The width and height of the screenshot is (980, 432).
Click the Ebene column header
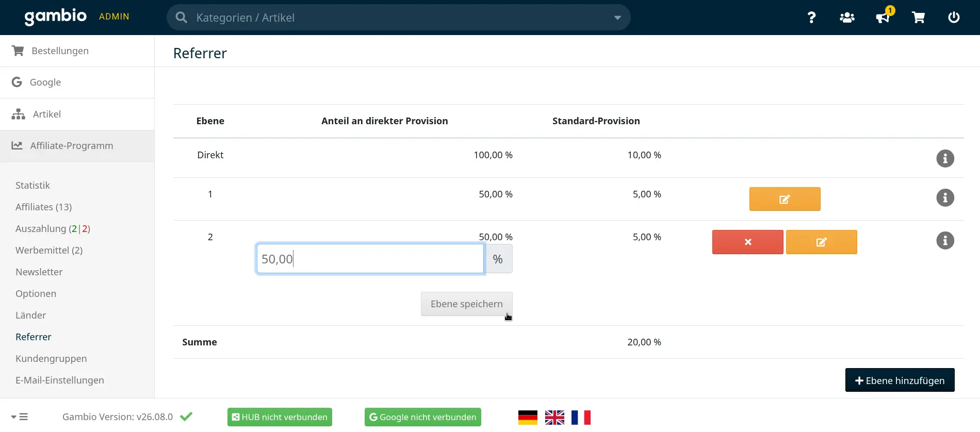tap(210, 121)
